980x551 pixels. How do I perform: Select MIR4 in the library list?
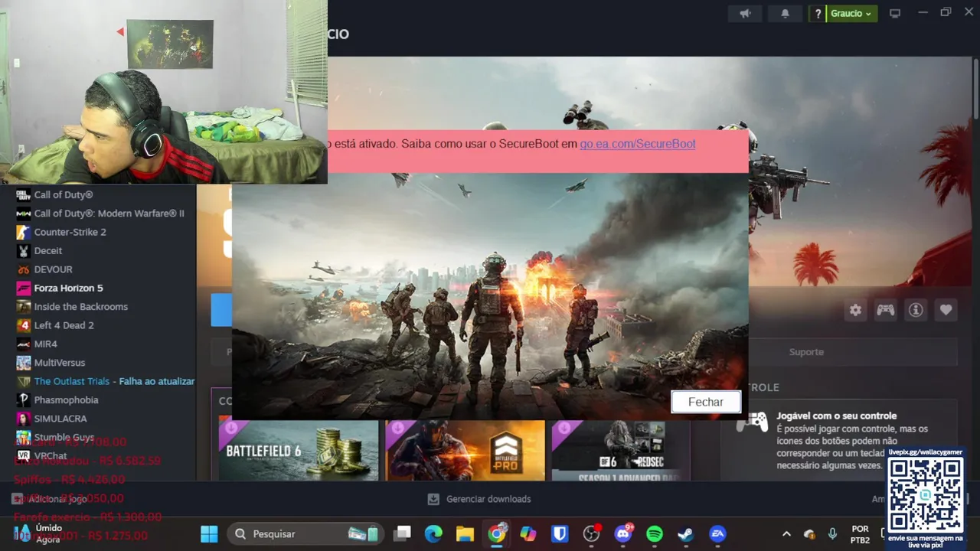point(45,344)
